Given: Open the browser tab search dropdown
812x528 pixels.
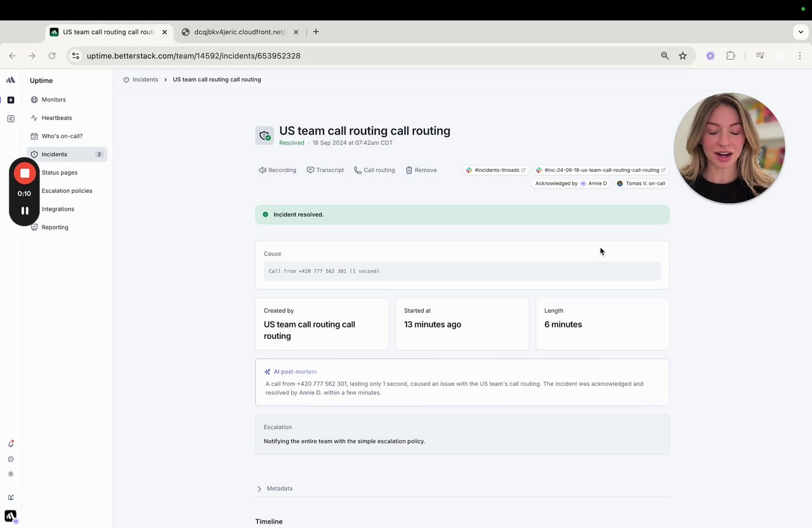Looking at the screenshot, I should click(801, 32).
